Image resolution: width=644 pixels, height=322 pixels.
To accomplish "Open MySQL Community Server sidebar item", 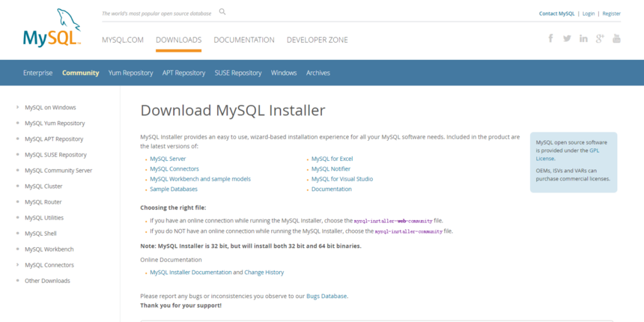I will 58,170.
